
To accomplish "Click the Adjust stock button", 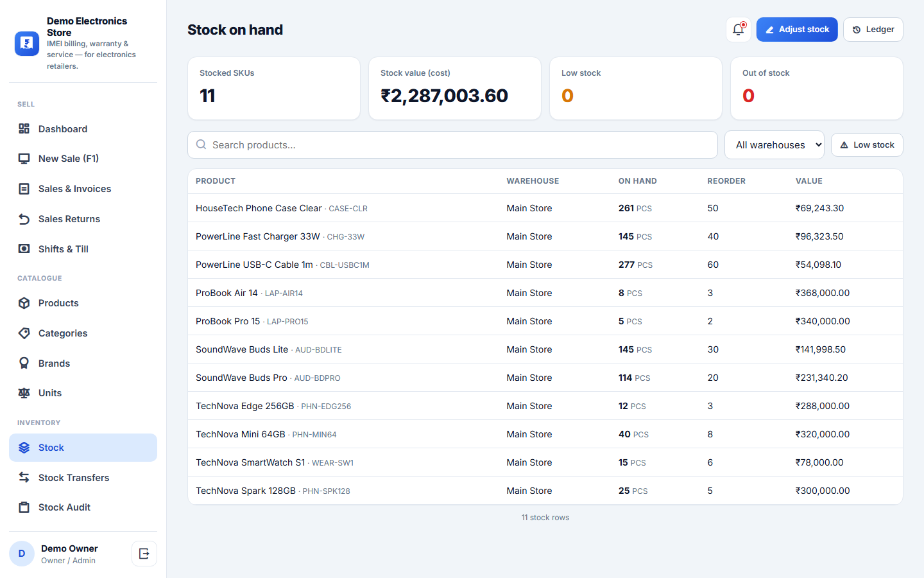I will (797, 30).
